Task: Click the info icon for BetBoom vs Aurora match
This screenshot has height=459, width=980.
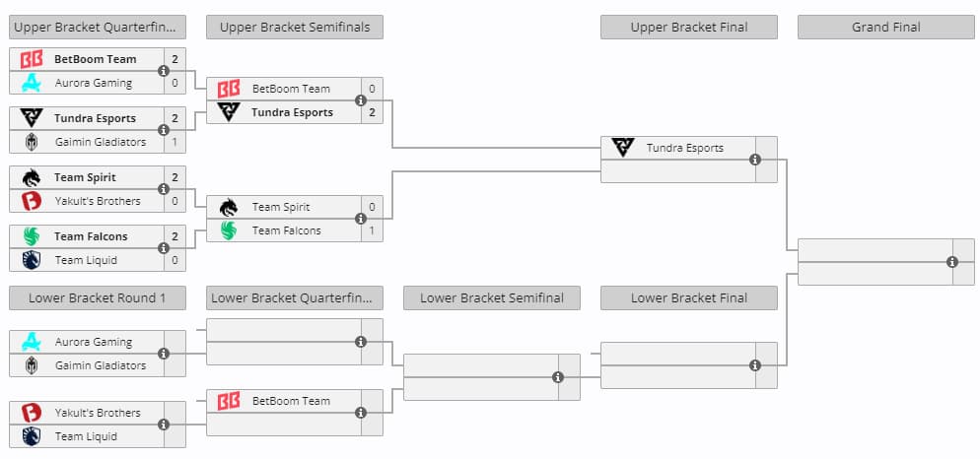Action: coord(164,71)
